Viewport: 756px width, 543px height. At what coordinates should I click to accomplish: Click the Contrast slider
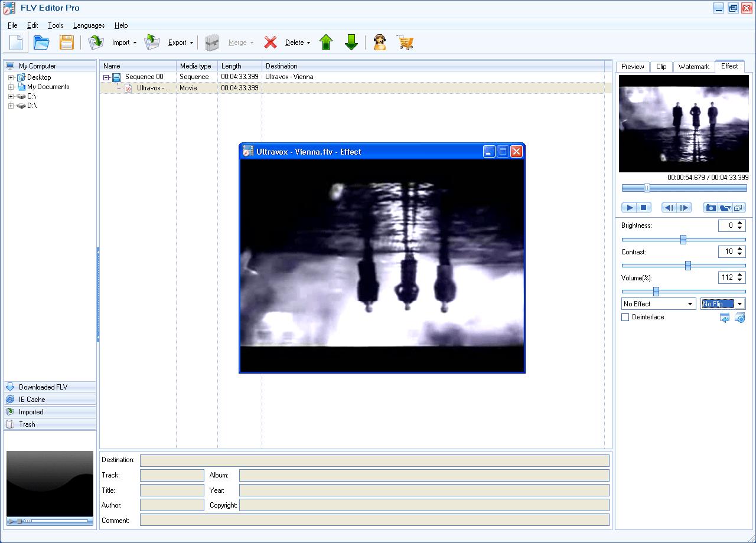point(684,266)
